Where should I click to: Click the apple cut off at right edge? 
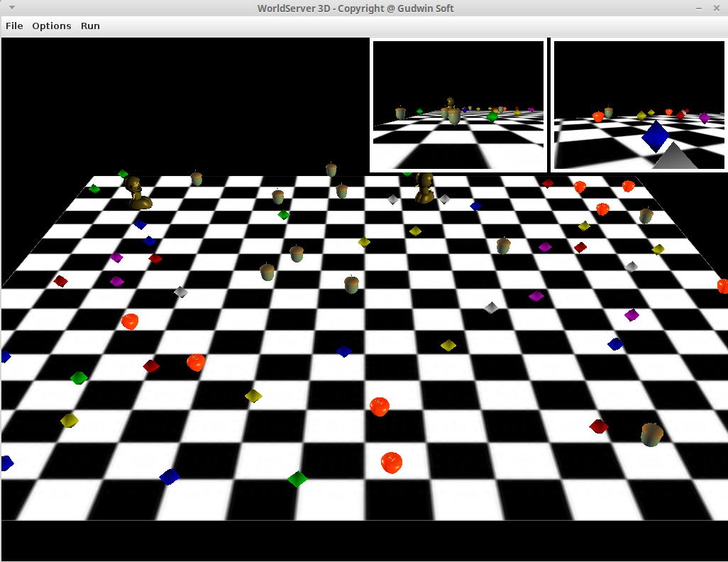tap(722, 286)
